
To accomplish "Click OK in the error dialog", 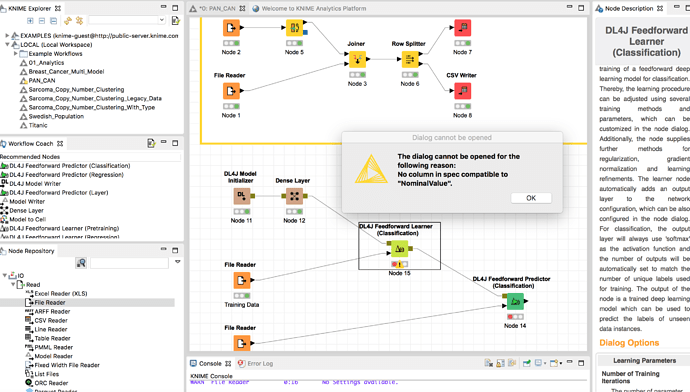I will (531, 198).
